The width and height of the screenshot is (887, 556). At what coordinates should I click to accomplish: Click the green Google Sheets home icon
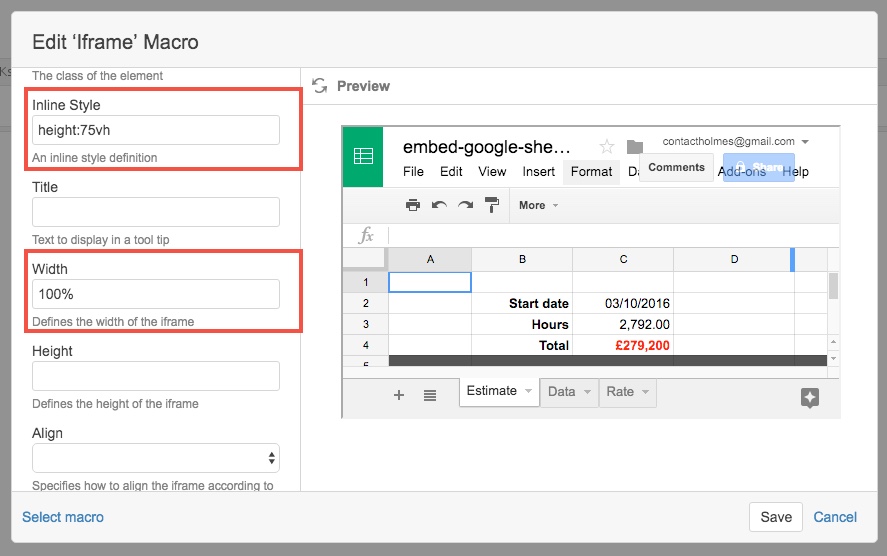[363, 156]
